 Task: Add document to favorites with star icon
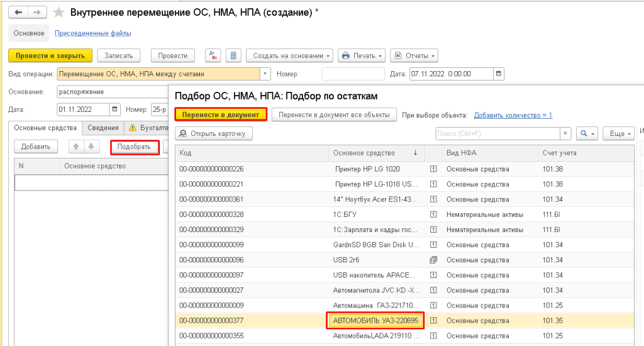point(58,13)
